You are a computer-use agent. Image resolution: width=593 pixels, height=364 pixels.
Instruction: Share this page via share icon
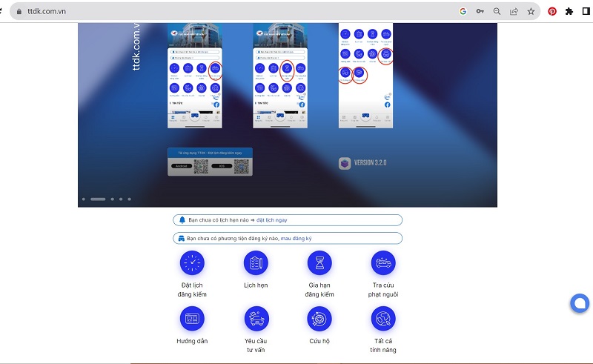(514, 11)
